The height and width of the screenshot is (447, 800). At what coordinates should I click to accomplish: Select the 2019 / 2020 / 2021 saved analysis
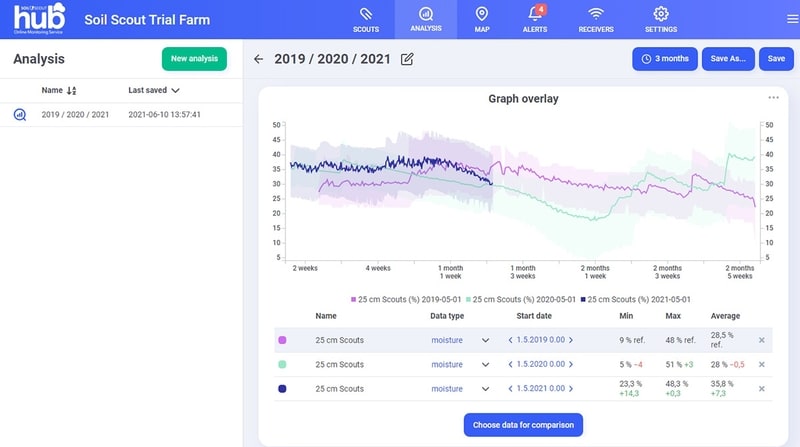(121, 115)
